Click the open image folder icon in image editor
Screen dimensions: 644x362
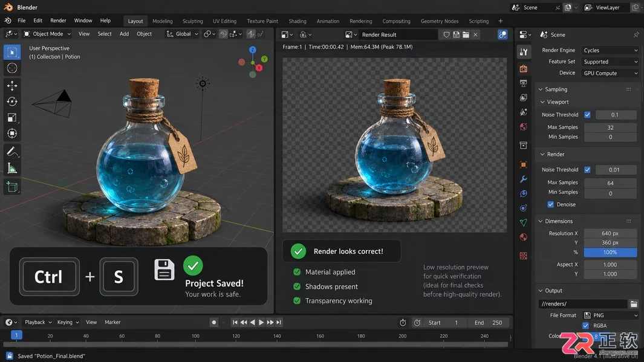click(466, 35)
